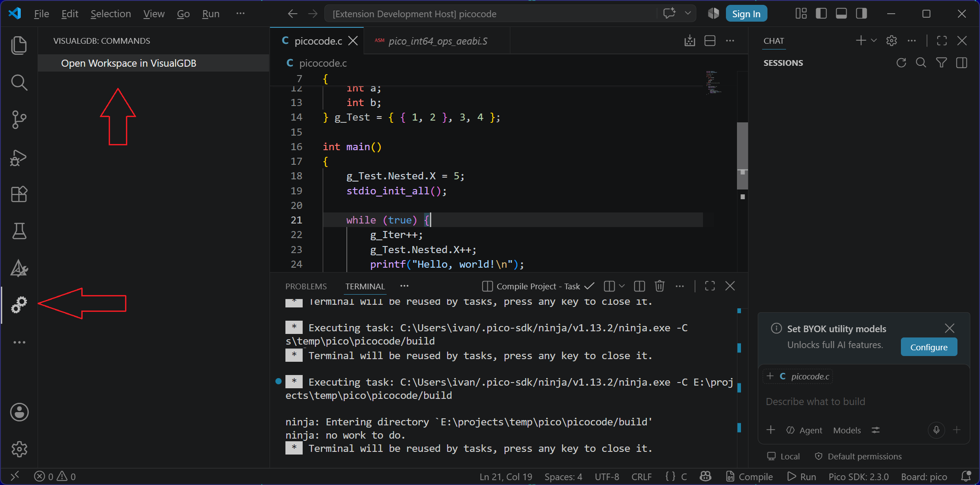
Task: Switch to pico_int64_ops_aeabi.S editor tab
Action: click(x=437, y=41)
